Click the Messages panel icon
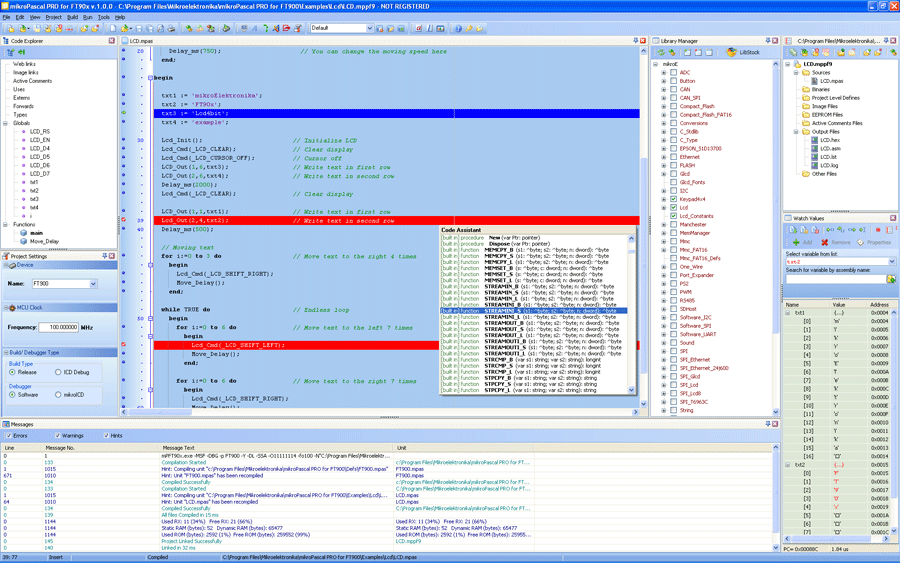900x563 pixels. point(6,424)
